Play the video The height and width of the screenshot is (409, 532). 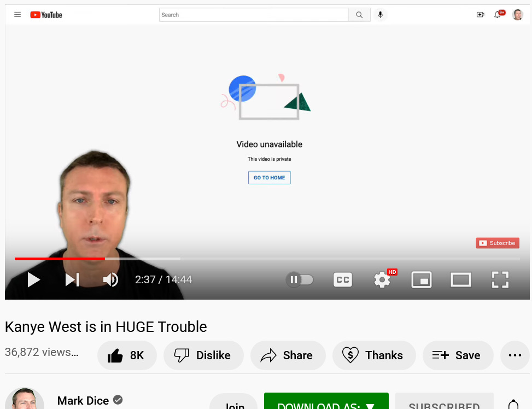33,279
